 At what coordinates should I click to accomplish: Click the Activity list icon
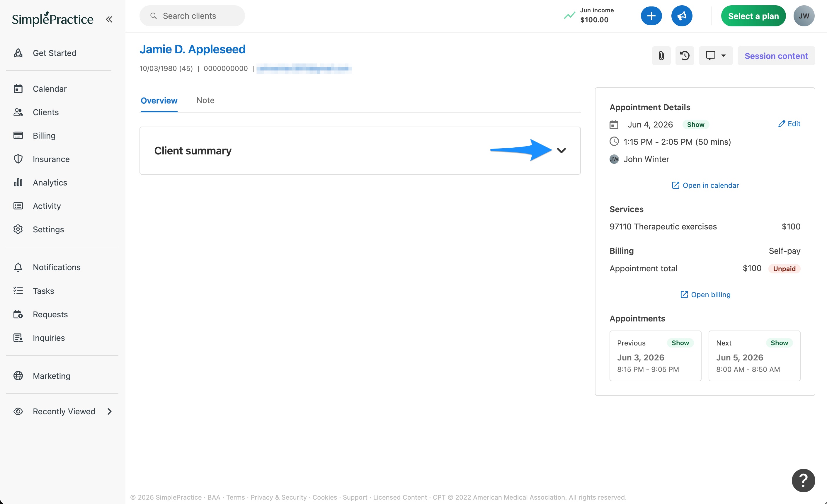coord(18,206)
